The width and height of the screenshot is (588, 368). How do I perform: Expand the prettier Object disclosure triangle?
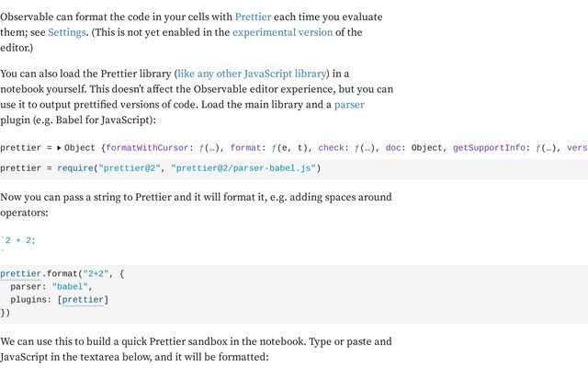59,148
